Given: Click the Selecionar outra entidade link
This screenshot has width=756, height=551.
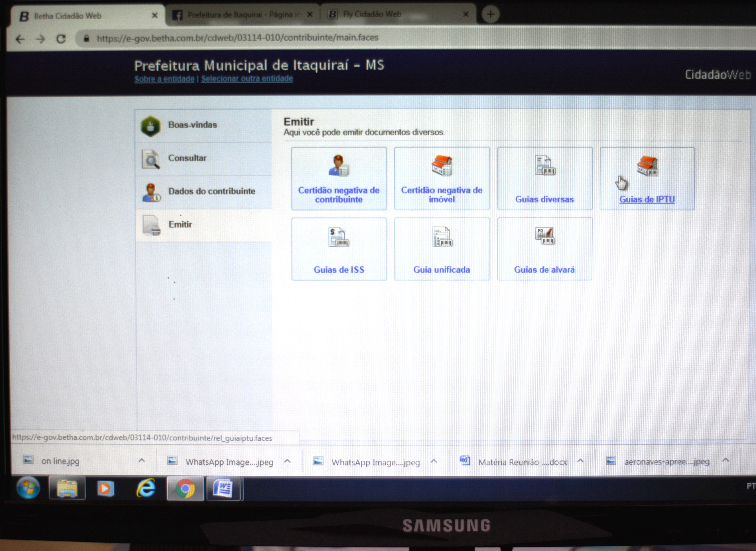Looking at the screenshot, I should (x=247, y=79).
